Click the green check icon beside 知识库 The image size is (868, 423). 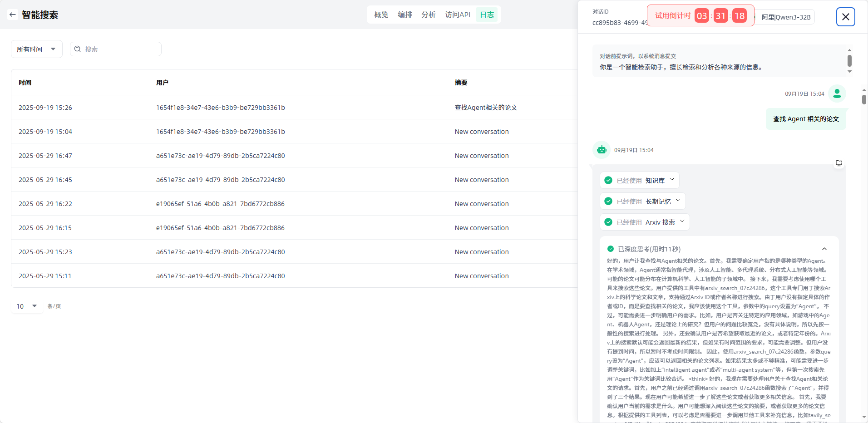[608, 180]
